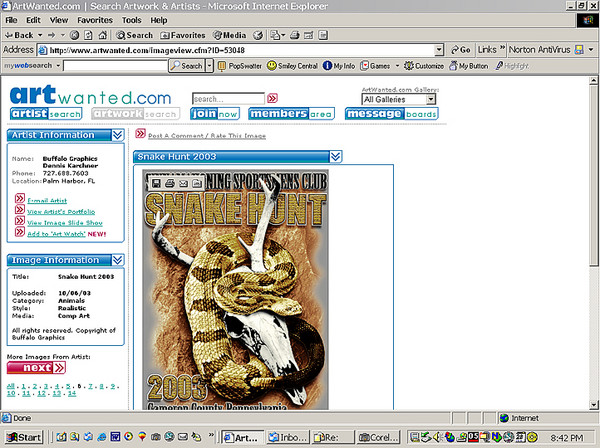
Task: Collapse the Artist Information panel
Action: tap(117, 135)
